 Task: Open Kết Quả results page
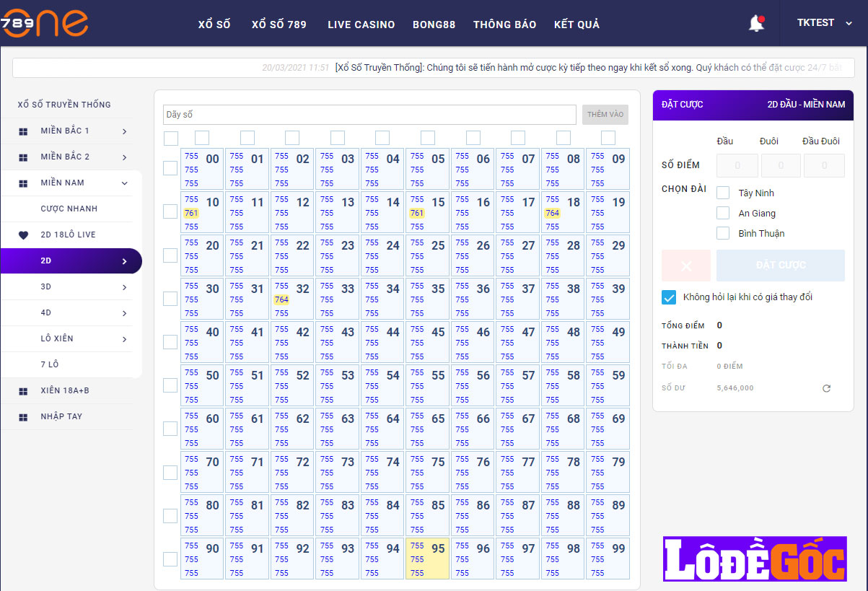click(x=577, y=25)
